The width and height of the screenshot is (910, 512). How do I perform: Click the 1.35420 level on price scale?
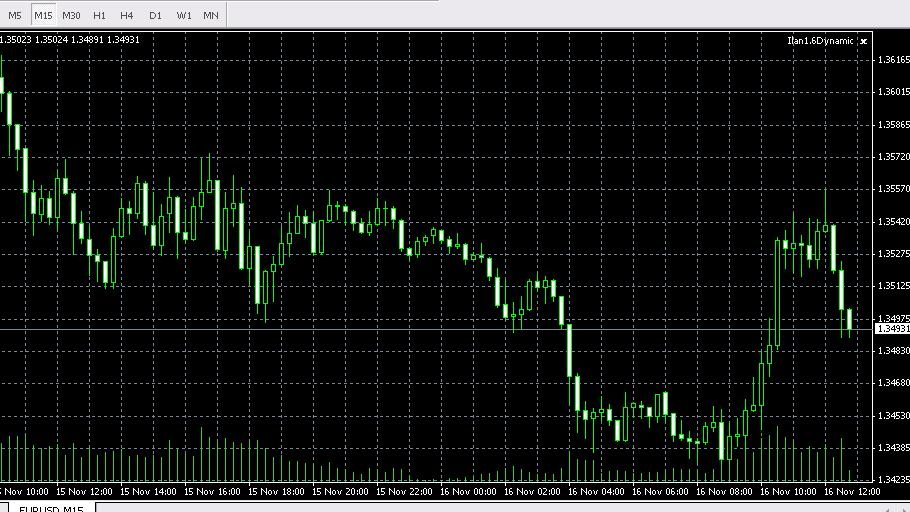(894, 222)
